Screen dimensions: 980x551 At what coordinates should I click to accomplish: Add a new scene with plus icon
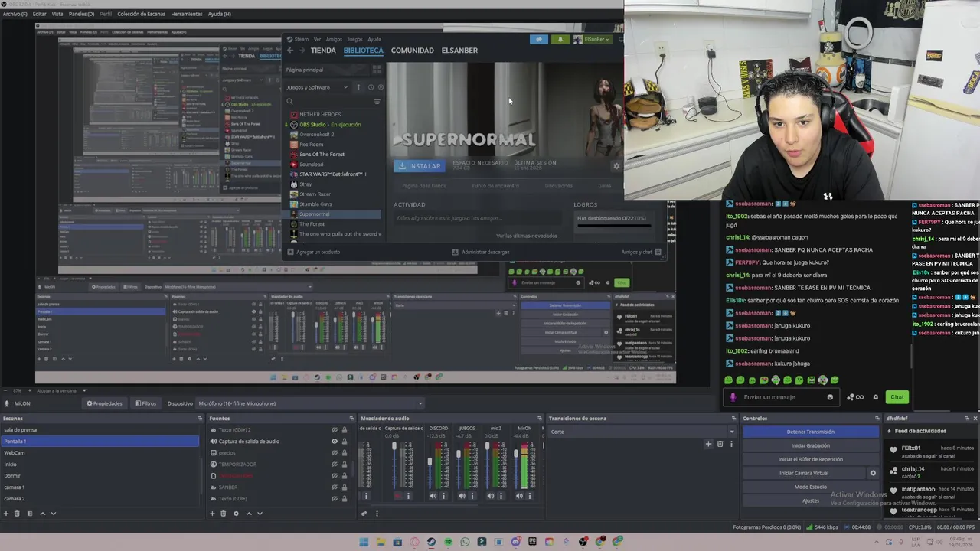click(5, 514)
